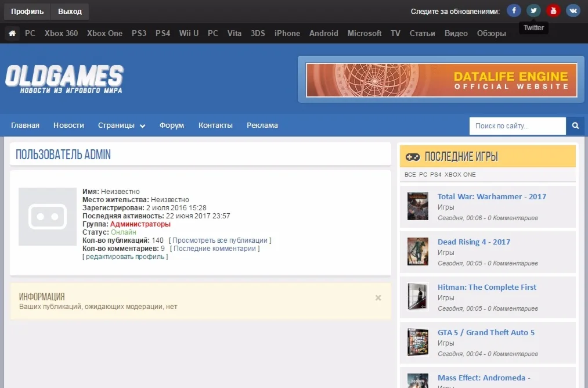Close the Информация notice
588x388 pixels.
[378, 298]
